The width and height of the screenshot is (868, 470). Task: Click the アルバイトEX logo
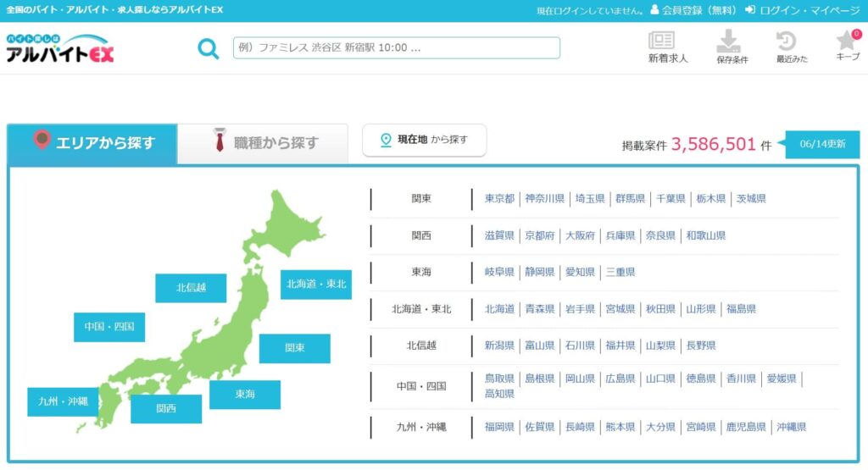coord(60,48)
